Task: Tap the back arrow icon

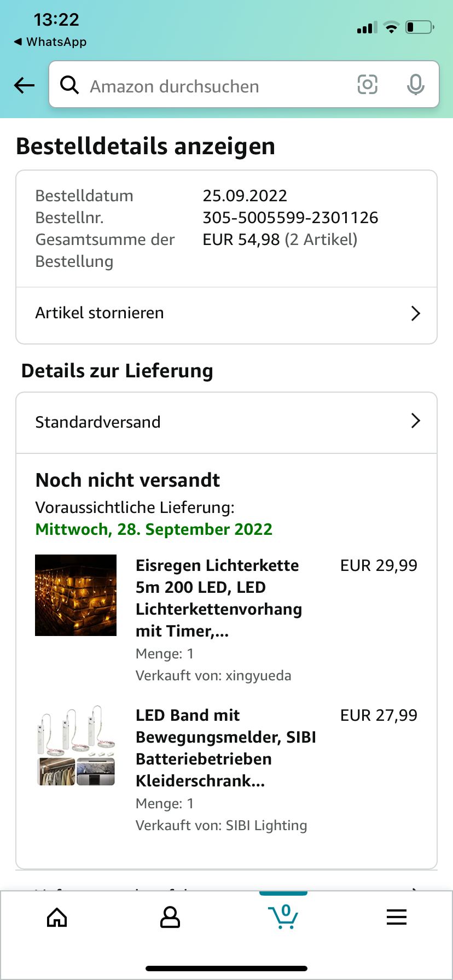Action: click(x=25, y=85)
